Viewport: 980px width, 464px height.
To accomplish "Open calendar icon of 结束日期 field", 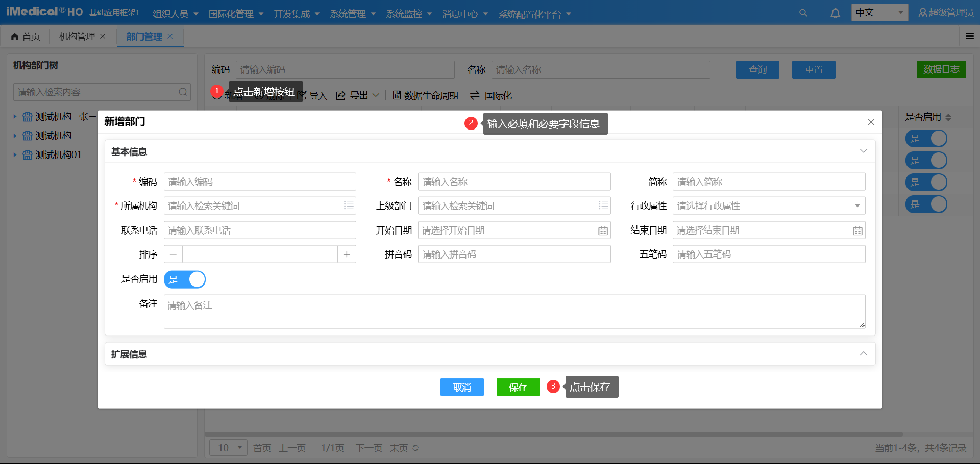I will [x=857, y=230].
